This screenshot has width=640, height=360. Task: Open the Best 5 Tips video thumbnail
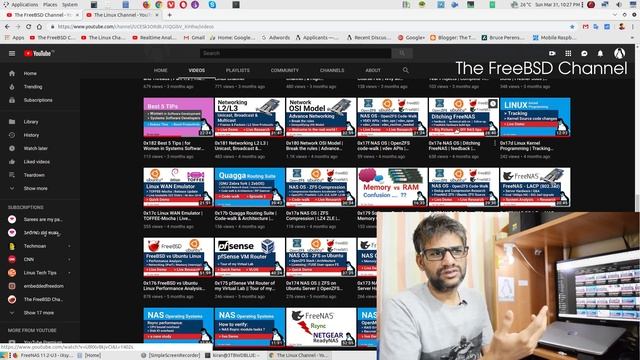(178, 117)
